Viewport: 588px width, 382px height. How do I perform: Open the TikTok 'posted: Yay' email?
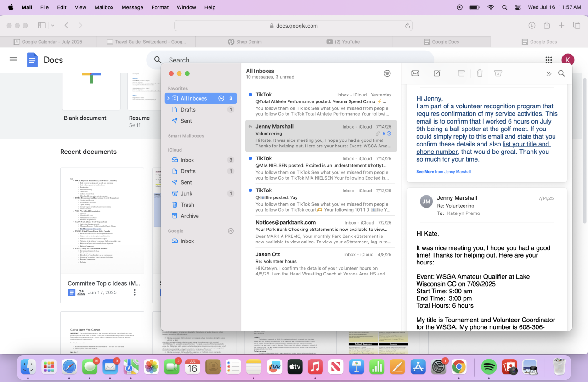[321, 200]
